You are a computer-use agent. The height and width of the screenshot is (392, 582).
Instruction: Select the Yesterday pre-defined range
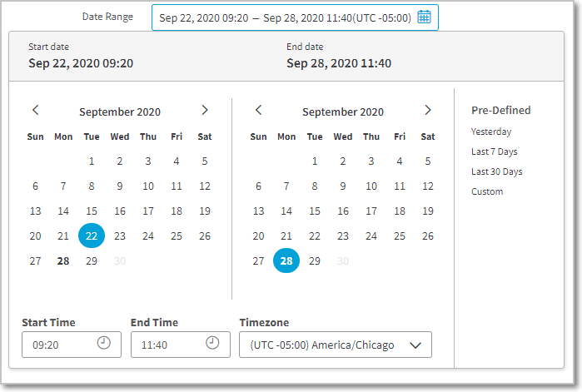tap(491, 131)
